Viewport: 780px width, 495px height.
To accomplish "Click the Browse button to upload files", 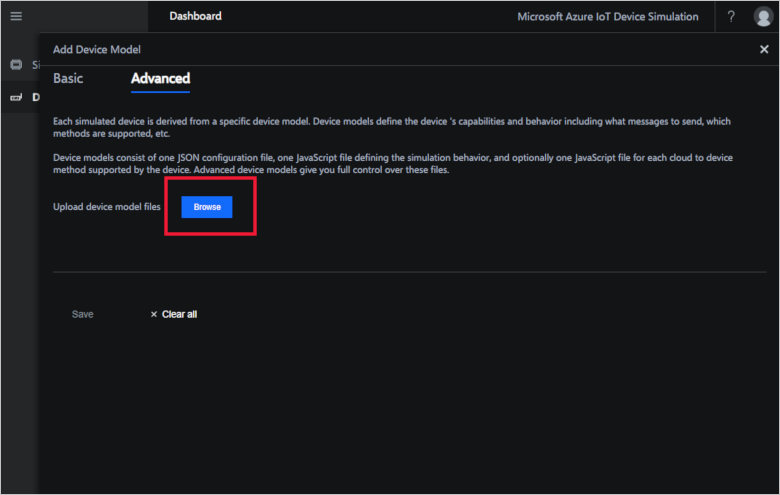I will point(207,207).
